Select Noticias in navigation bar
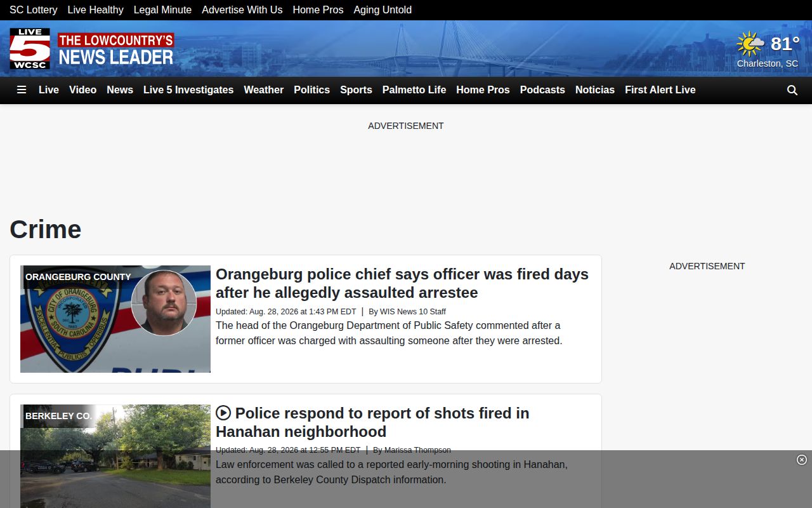Screen dimensions: 812x508 (x=595, y=90)
